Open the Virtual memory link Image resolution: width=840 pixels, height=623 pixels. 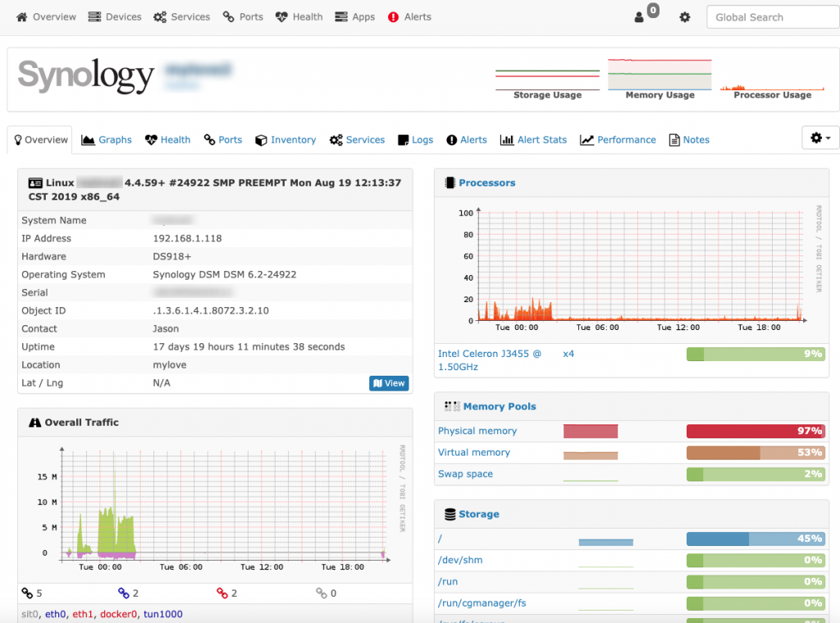(x=474, y=452)
